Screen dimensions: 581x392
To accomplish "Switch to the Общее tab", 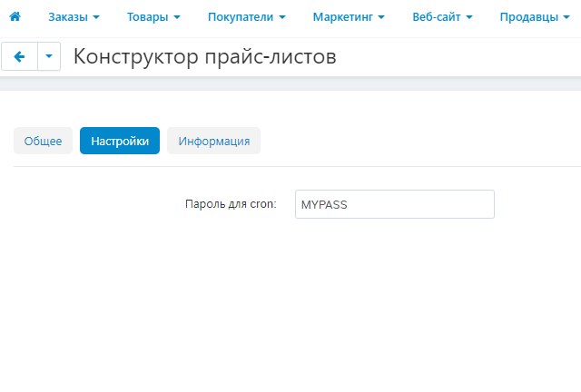I will click(x=43, y=141).
